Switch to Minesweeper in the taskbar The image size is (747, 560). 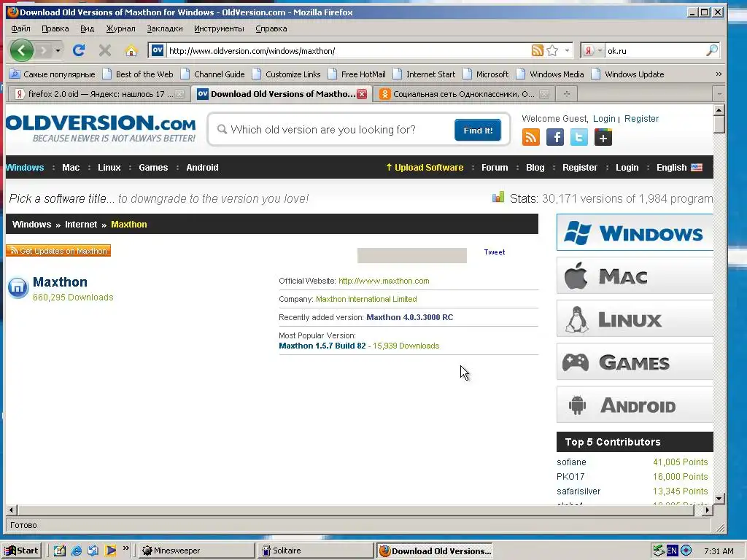point(196,551)
